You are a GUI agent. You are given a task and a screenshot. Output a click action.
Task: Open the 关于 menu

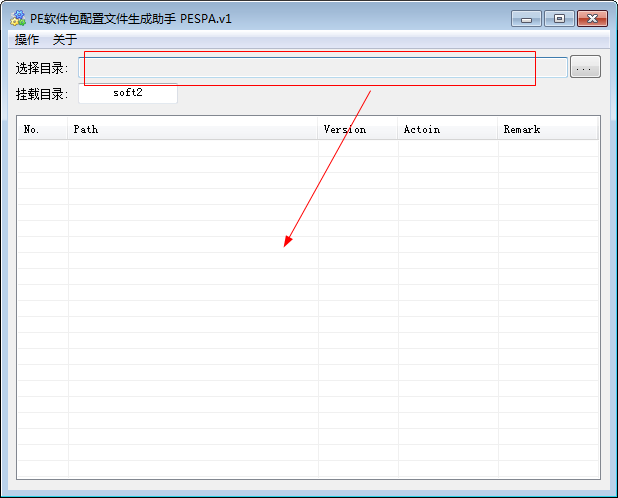point(65,39)
